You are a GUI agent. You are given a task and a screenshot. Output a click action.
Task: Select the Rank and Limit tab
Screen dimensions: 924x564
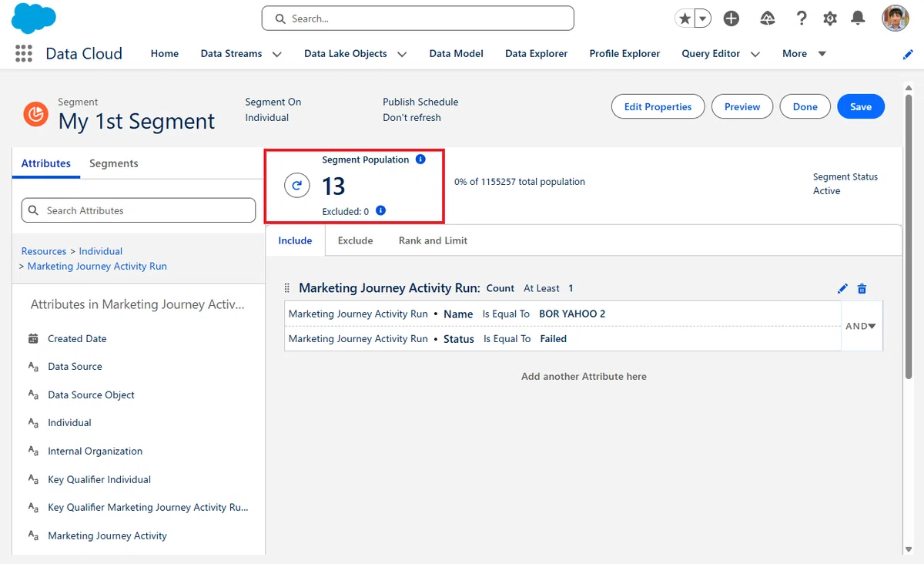pos(433,240)
